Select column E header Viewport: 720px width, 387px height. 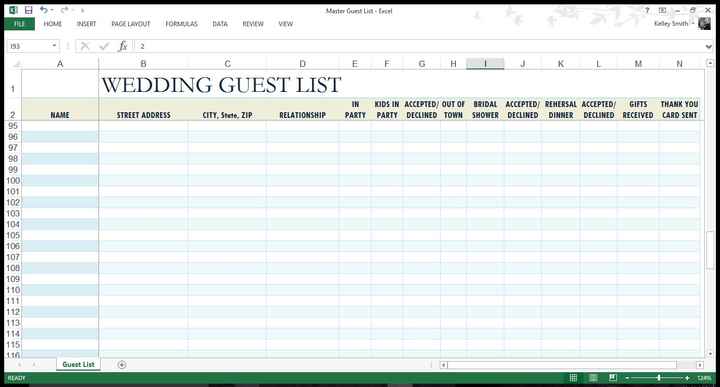(x=354, y=64)
